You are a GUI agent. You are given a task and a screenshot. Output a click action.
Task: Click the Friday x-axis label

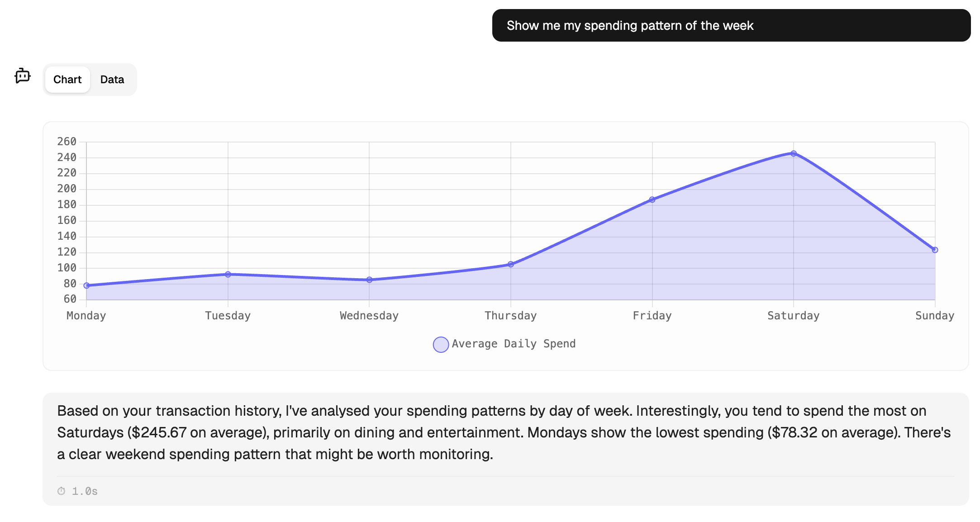pyautogui.click(x=652, y=316)
